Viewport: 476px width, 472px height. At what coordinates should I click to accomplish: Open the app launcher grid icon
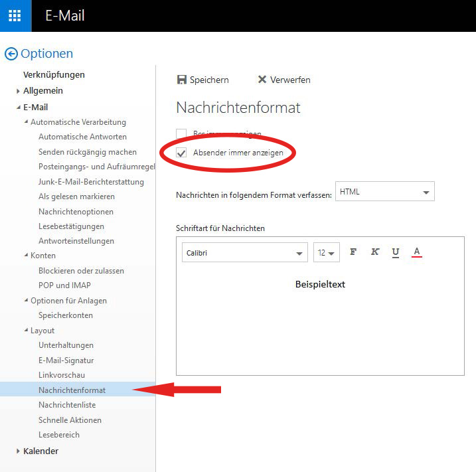point(15,16)
